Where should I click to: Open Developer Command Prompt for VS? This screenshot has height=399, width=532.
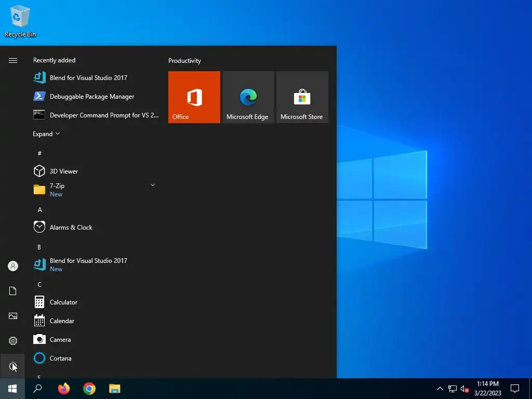(x=96, y=115)
